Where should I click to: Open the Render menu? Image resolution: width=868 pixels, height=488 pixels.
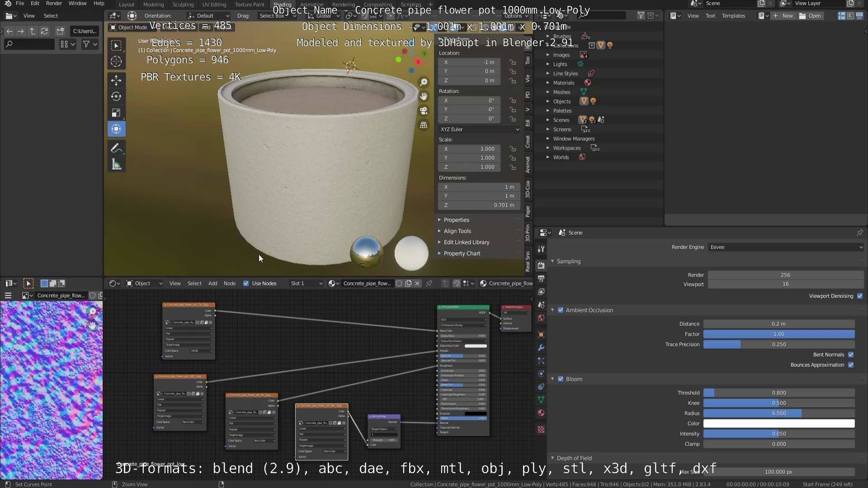click(x=54, y=4)
